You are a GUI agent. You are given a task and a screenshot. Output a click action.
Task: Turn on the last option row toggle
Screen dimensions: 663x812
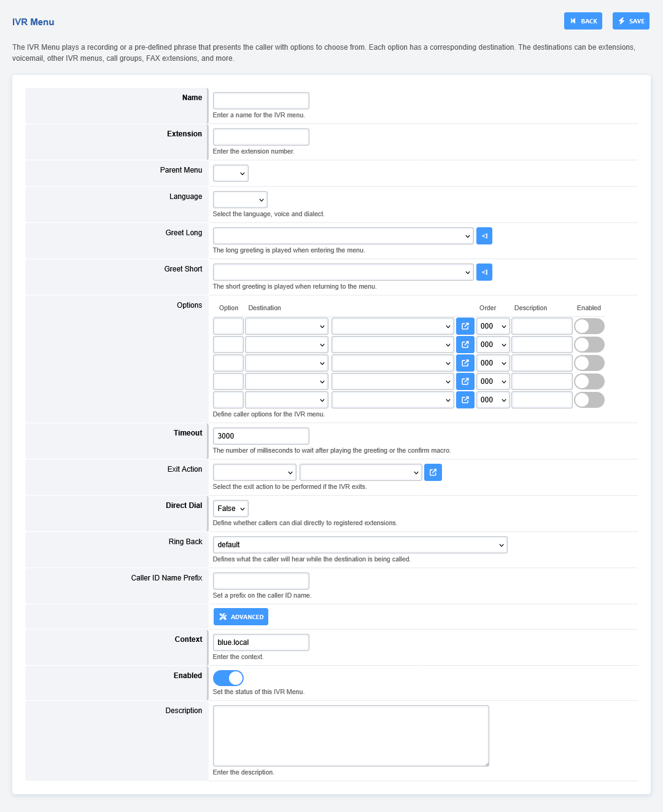click(589, 400)
